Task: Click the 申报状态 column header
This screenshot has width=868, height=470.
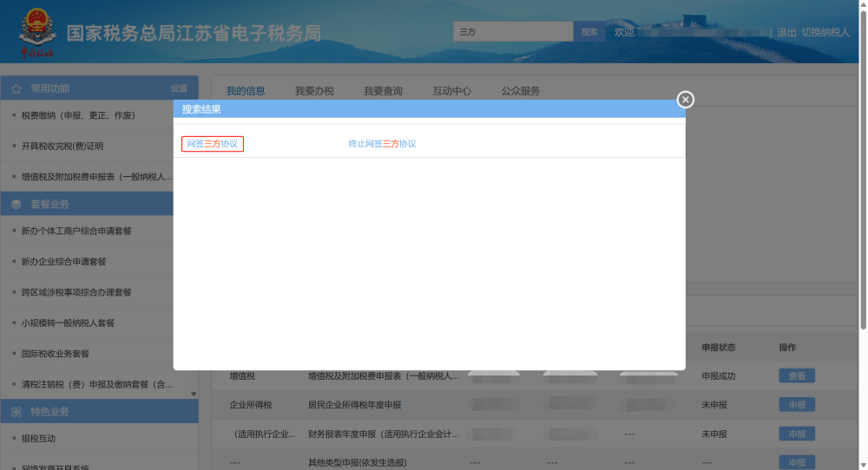Action: [719, 347]
